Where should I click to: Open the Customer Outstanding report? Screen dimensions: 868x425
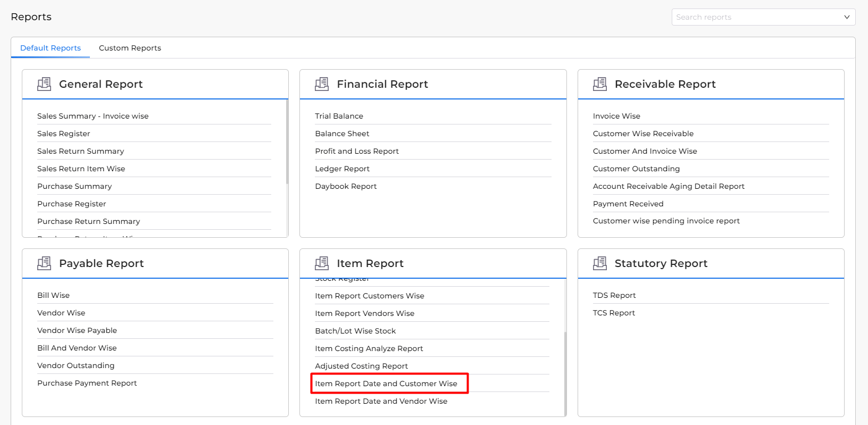637,169
